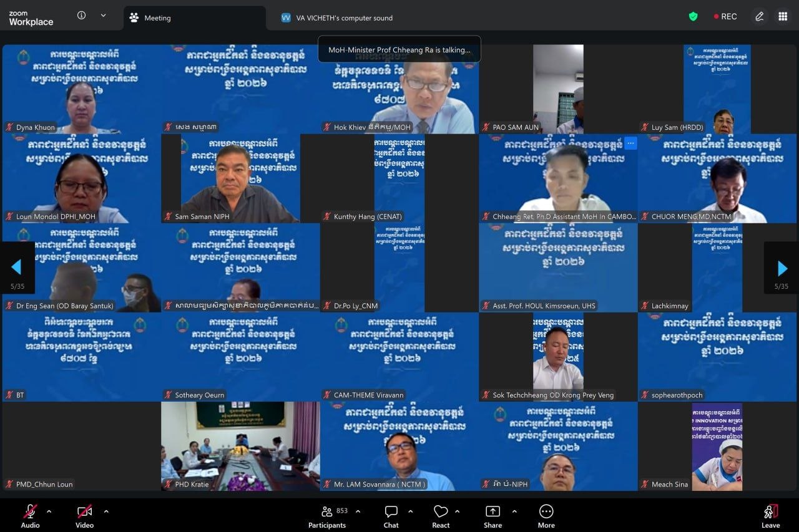The height and width of the screenshot is (532, 799).
Task: Click muted mic icon beside Meach Sina
Action: pyautogui.click(x=645, y=484)
